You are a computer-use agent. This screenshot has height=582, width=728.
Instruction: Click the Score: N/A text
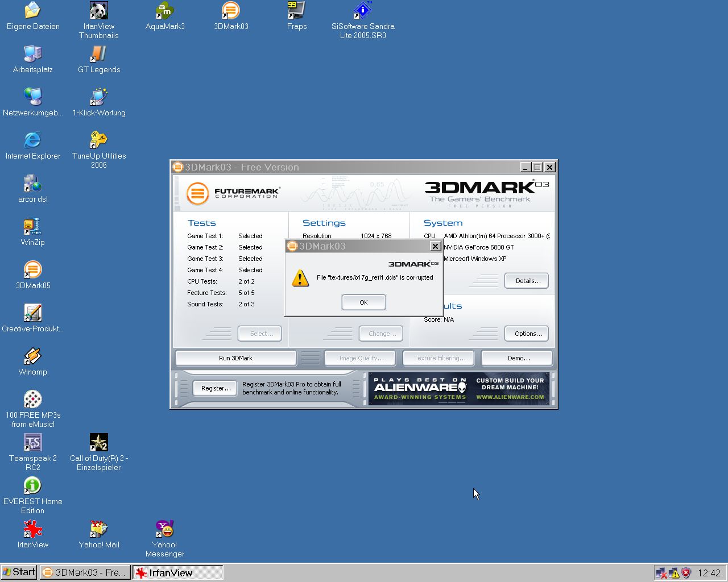point(439,319)
